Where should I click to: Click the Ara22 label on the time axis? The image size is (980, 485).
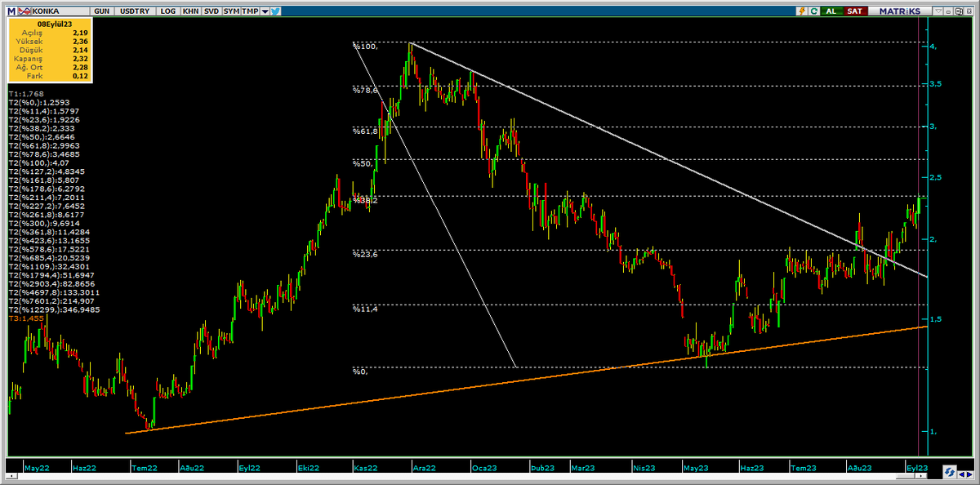425,468
